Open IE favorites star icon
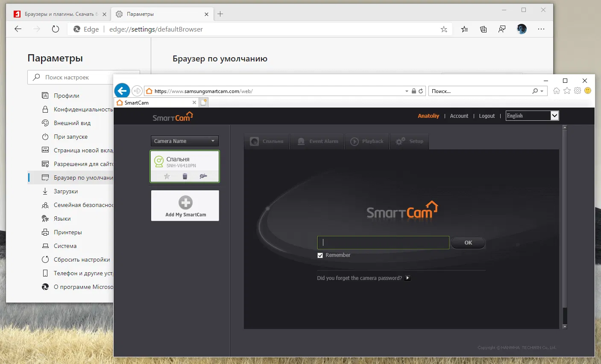The height and width of the screenshot is (364, 601). point(567,90)
